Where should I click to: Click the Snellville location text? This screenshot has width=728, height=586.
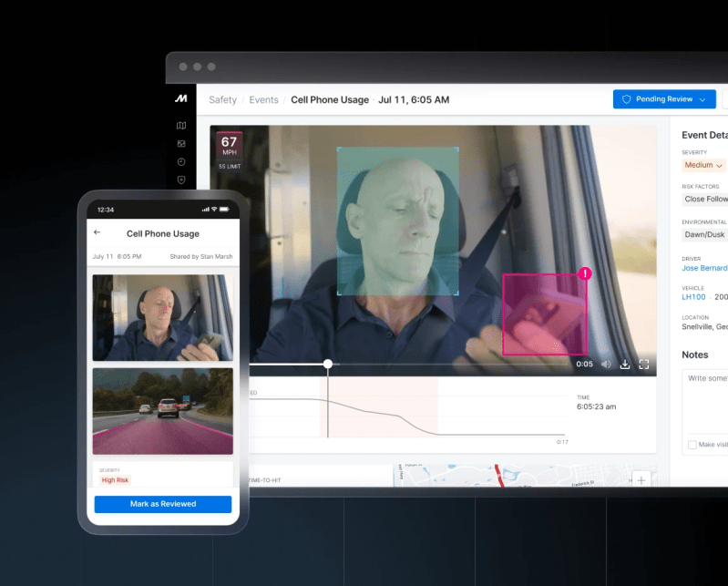(x=705, y=327)
